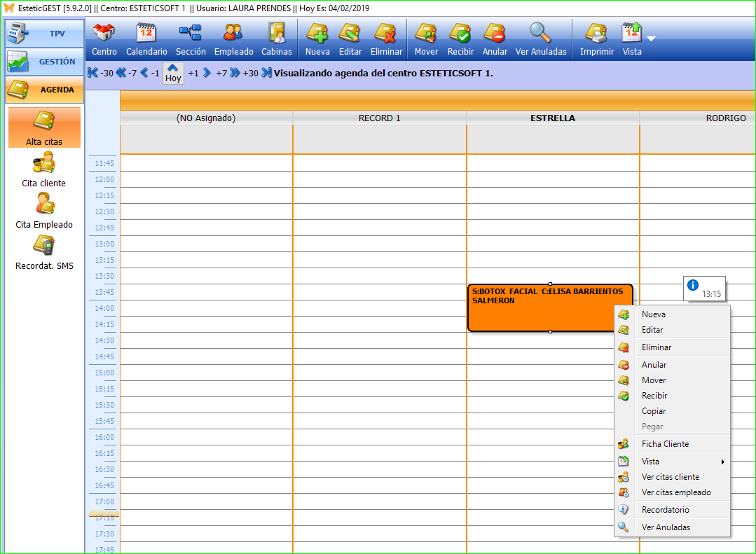Open the Calendario date picker icon
The width and height of the screenshot is (756, 554).
pyautogui.click(x=146, y=34)
